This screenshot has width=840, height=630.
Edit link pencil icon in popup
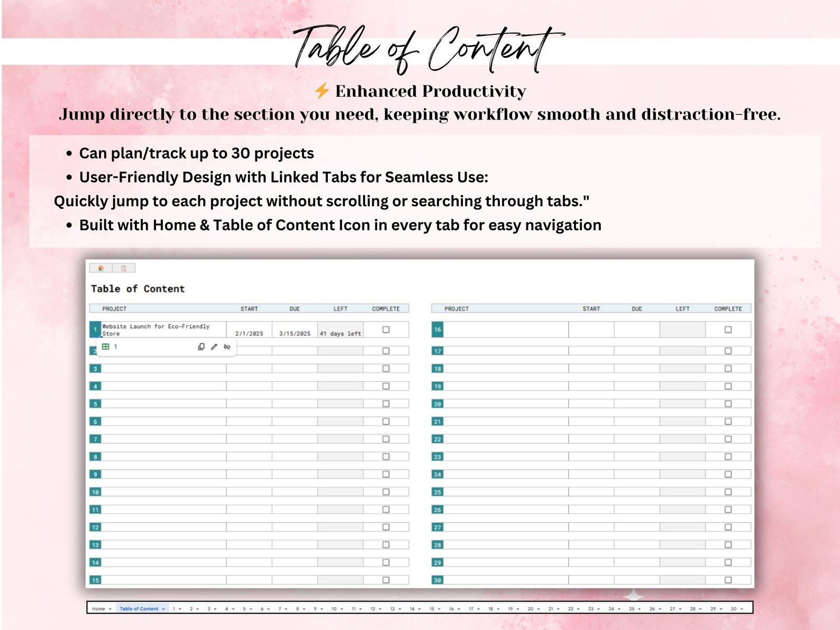coord(214,347)
